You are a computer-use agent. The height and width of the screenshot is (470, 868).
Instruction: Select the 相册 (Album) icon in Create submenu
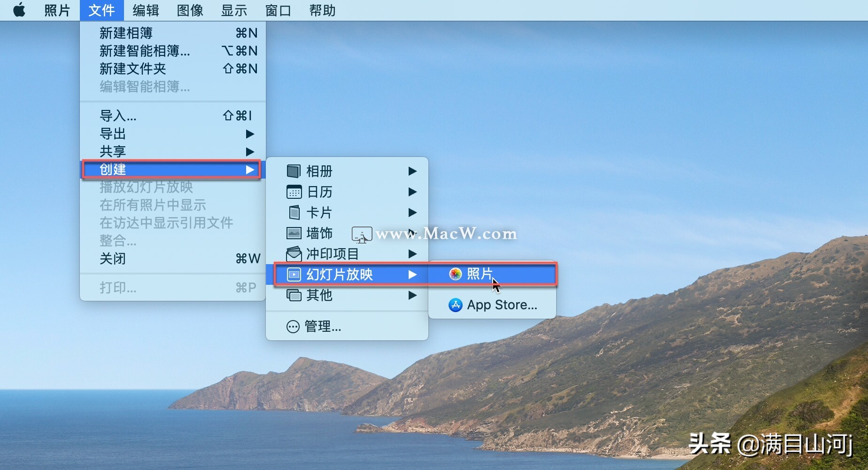(x=294, y=171)
